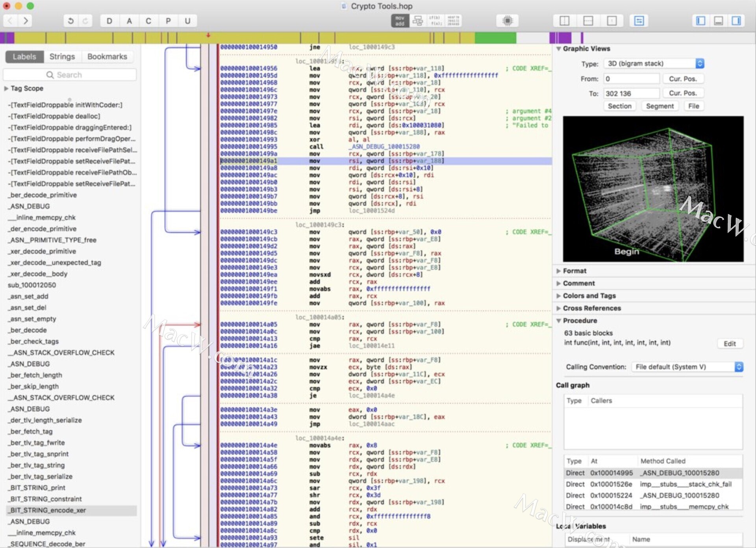Switch to pseudo-code view mode
Screen dimensions: 756x548
pos(435,21)
